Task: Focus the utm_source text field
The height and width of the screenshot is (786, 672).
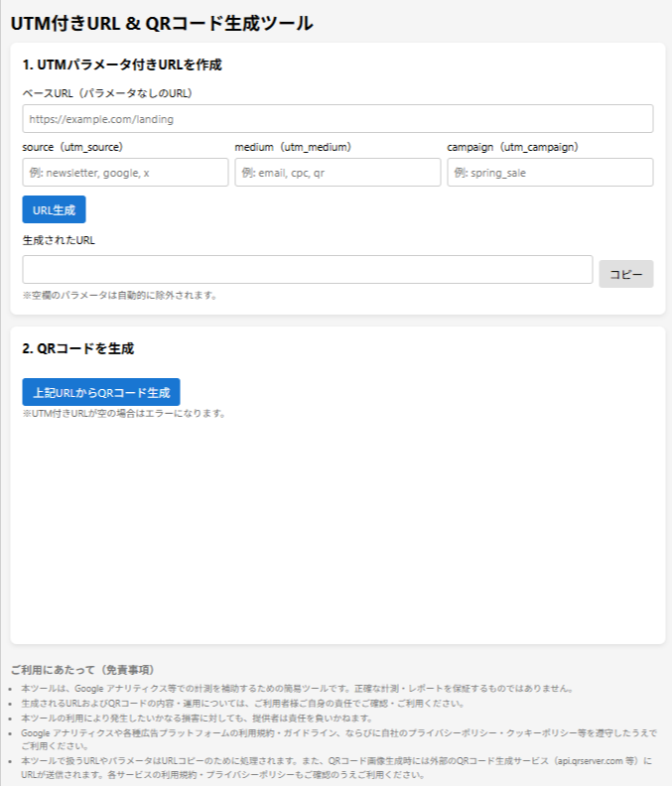Action: coord(125,173)
